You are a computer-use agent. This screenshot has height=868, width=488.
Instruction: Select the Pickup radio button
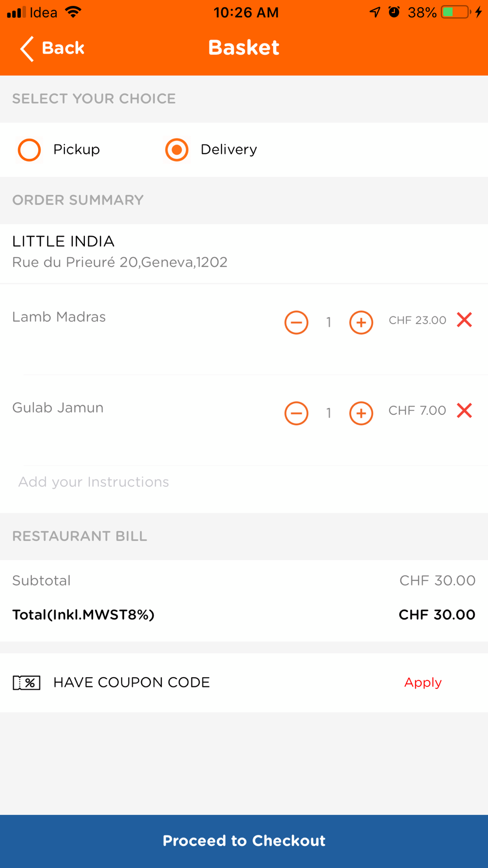click(29, 150)
